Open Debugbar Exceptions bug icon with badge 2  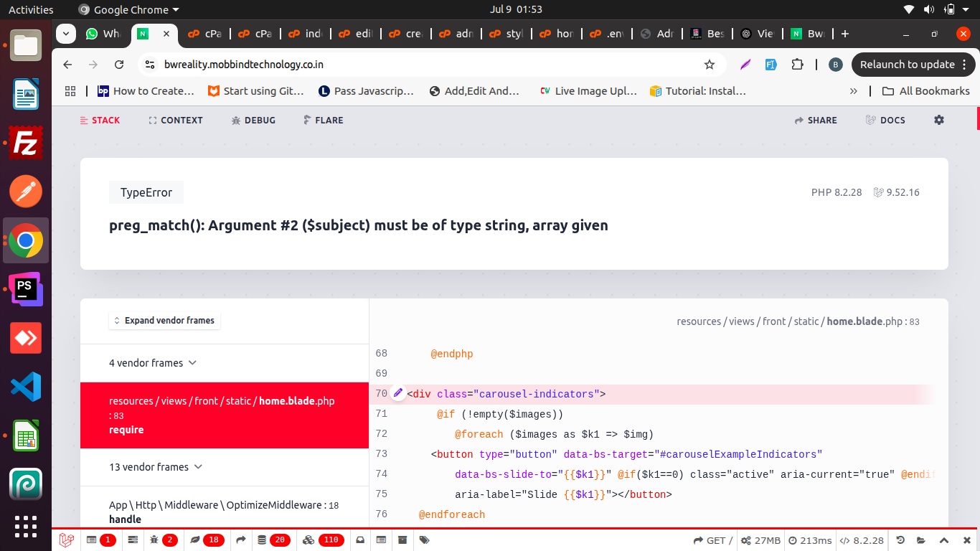pyautogui.click(x=163, y=540)
